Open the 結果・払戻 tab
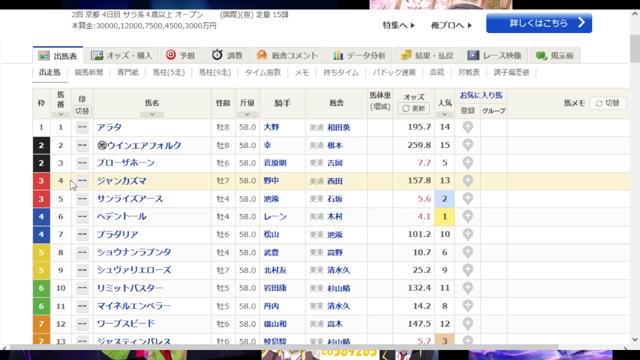The width and height of the screenshot is (640, 360). (x=427, y=55)
